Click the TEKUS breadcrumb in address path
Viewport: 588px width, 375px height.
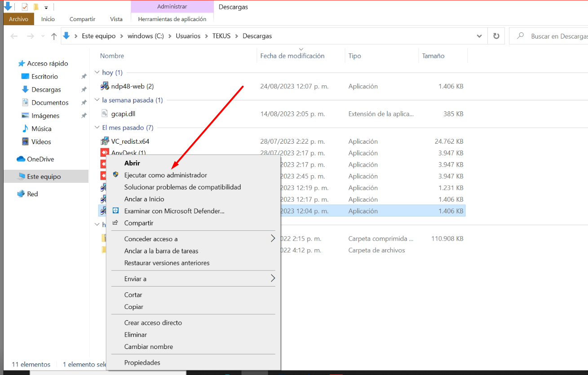pyautogui.click(x=221, y=36)
